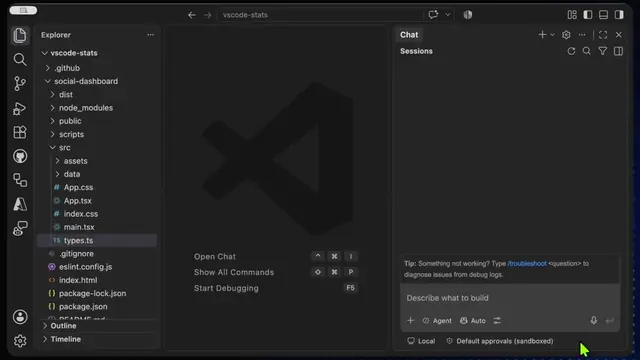Open package-lock.json file
The height and width of the screenshot is (360, 640).
87,293
